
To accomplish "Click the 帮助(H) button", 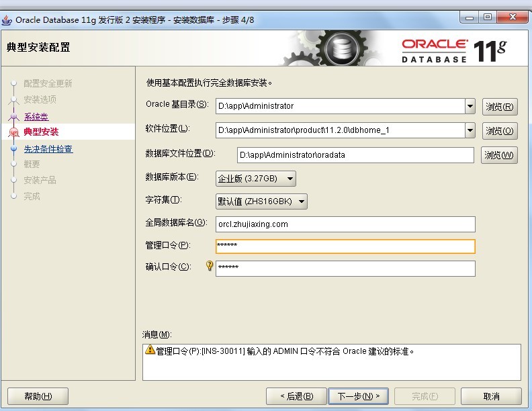I will tap(38, 396).
